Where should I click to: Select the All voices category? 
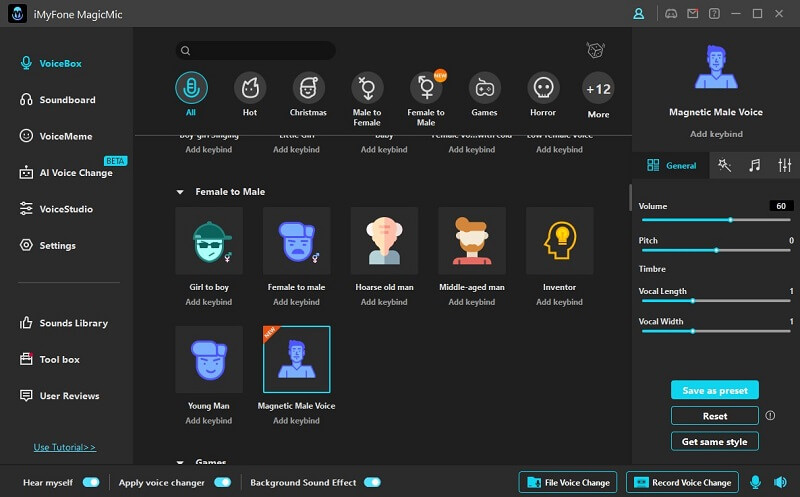click(x=191, y=88)
